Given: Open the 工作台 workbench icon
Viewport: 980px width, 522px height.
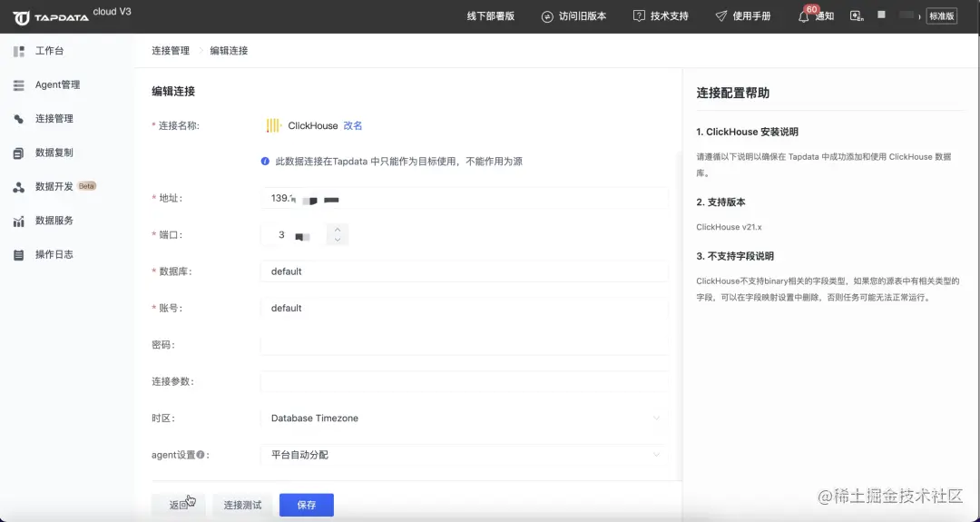Looking at the screenshot, I should (19, 51).
